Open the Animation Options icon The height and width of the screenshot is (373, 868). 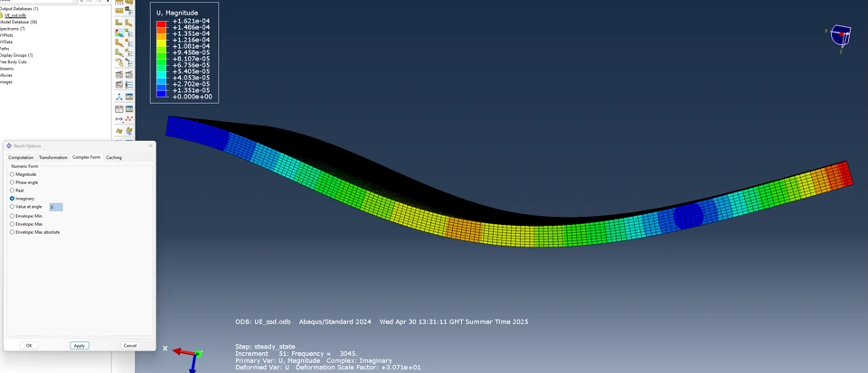[x=129, y=85]
